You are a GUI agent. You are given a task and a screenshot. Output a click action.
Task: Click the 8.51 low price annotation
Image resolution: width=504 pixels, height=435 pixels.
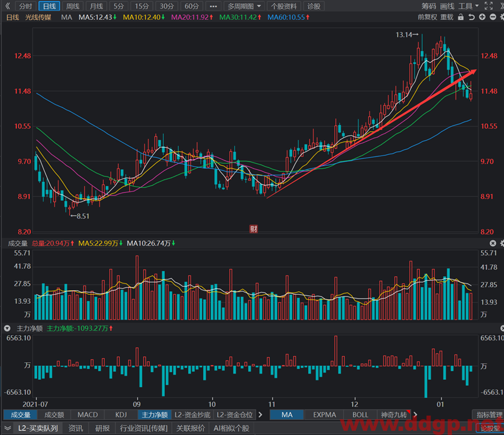click(80, 216)
